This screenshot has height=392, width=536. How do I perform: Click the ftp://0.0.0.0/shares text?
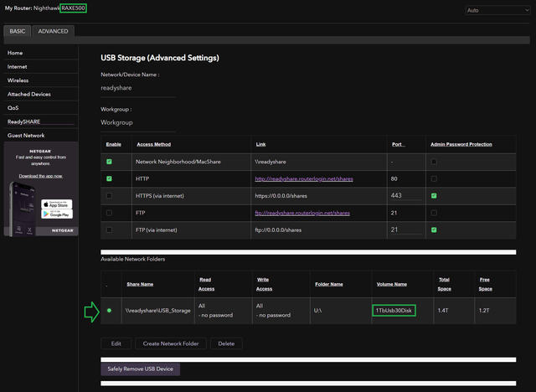click(x=278, y=230)
